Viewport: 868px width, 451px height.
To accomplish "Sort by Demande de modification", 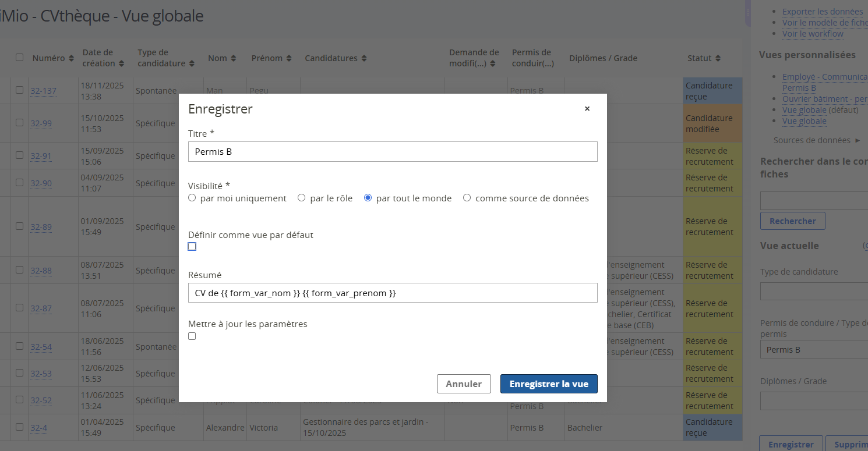I will click(x=492, y=63).
